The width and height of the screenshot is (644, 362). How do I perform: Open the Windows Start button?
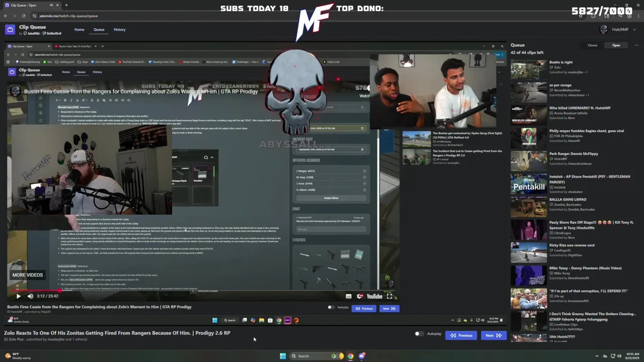pos(283,356)
